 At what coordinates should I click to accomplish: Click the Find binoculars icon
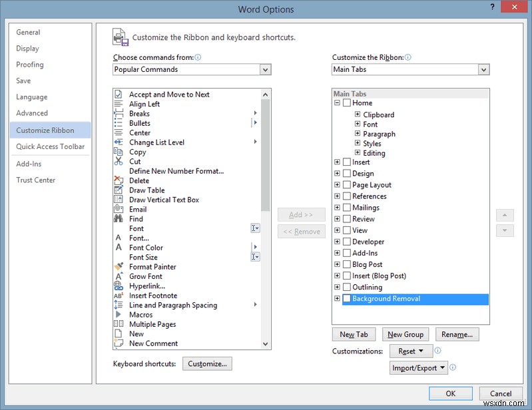pyautogui.click(x=119, y=219)
